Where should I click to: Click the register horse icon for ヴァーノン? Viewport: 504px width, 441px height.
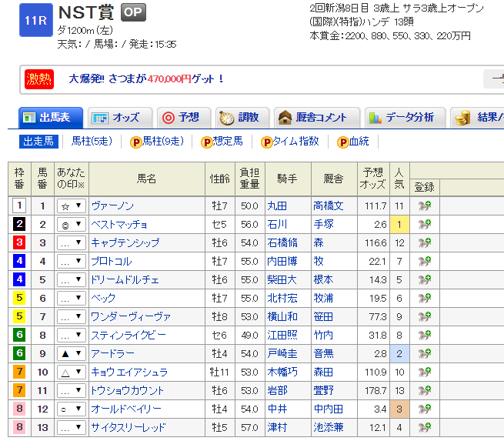click(x=425, y=205)
